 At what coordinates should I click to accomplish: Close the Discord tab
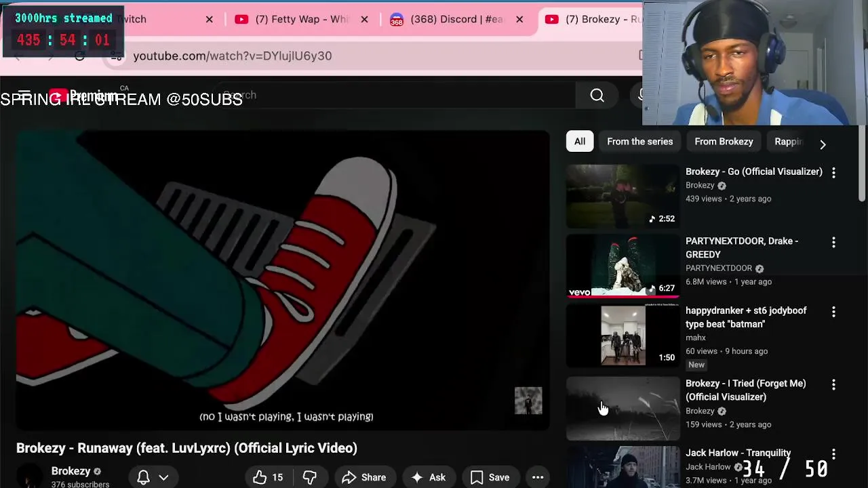tap(519, 19)
